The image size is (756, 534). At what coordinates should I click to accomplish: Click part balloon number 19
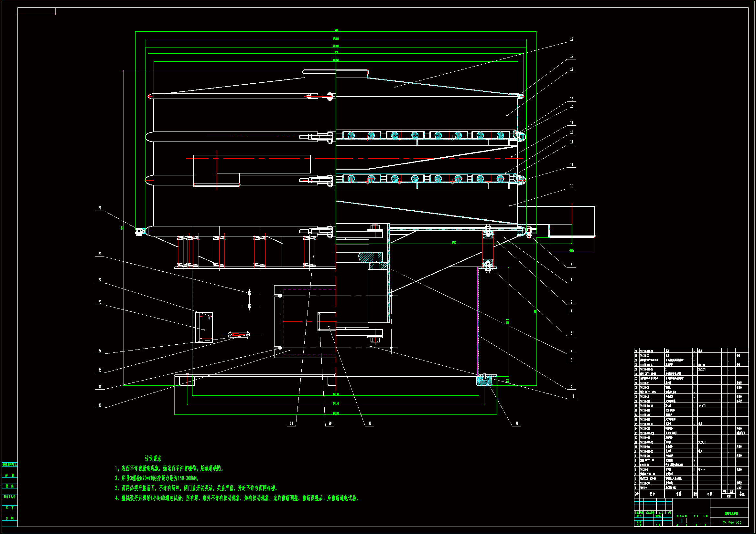(x=571, y=39)
